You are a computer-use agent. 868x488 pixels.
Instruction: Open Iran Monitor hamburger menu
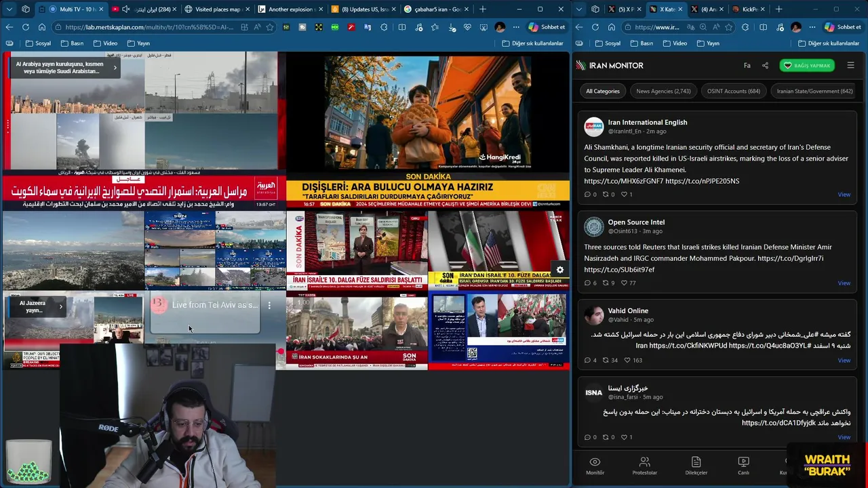coord(850,66)
